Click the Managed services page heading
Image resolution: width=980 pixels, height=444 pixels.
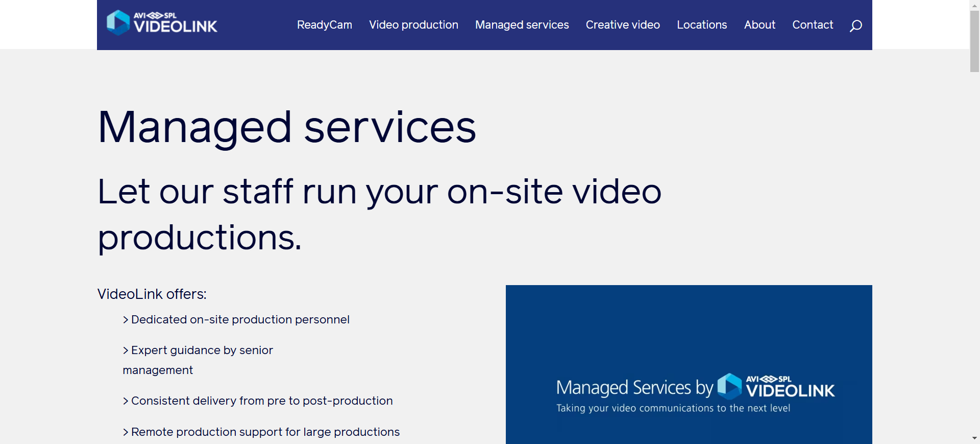click(287, 128)
